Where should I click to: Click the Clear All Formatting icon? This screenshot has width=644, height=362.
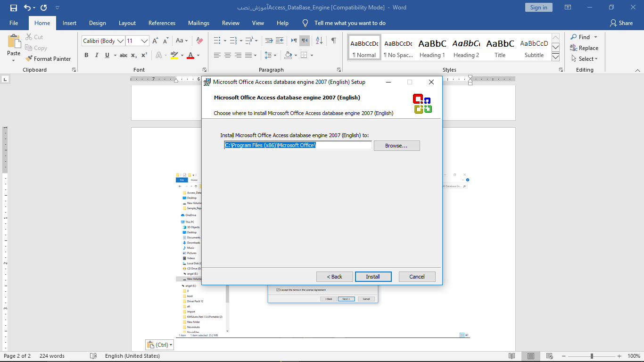[199, 41]
